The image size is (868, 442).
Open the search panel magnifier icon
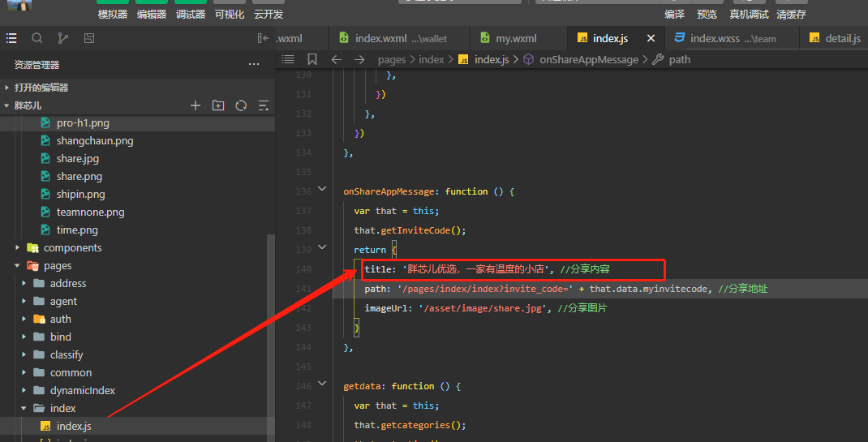(x=37, y=38)
